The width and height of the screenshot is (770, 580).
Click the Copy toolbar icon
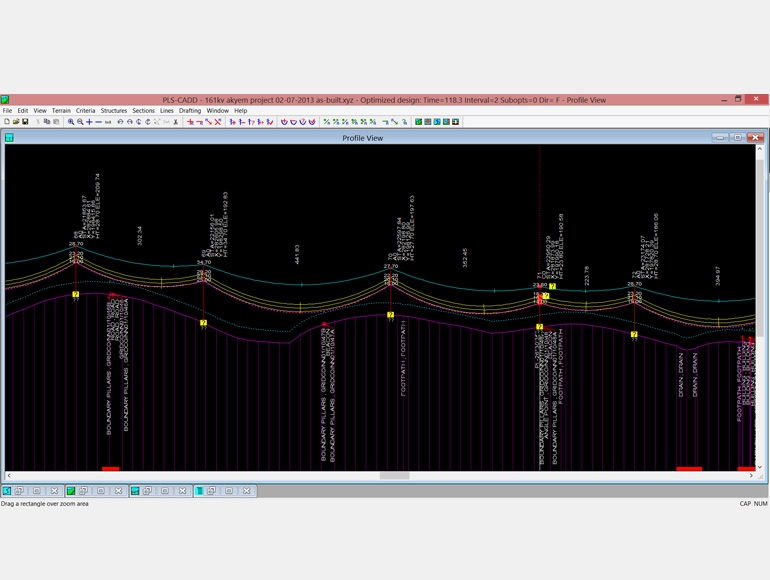pyautogui.click(x=47, y=122)
